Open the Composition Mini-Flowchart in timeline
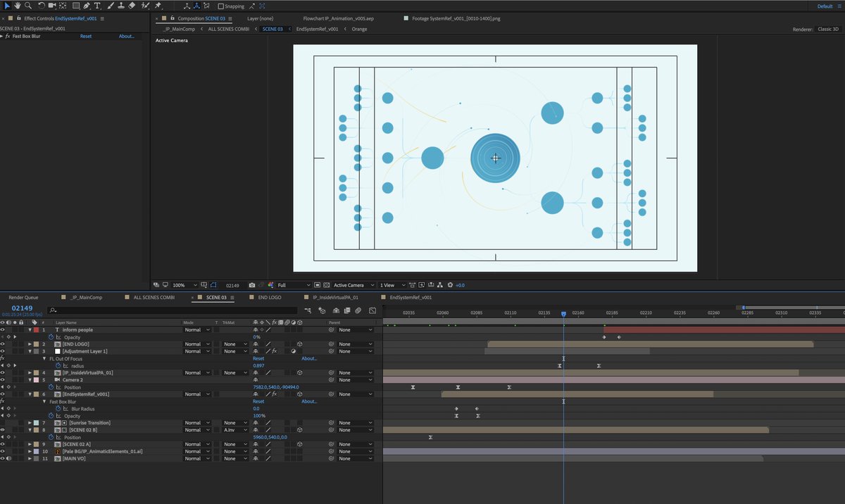 click(x=308, y=310)
